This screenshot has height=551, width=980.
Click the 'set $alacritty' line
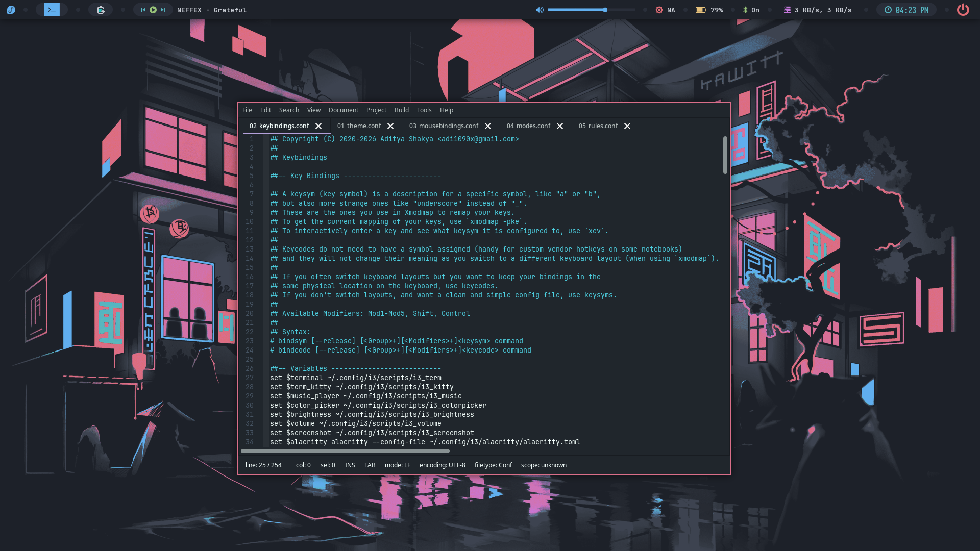[x=425, y=442]
